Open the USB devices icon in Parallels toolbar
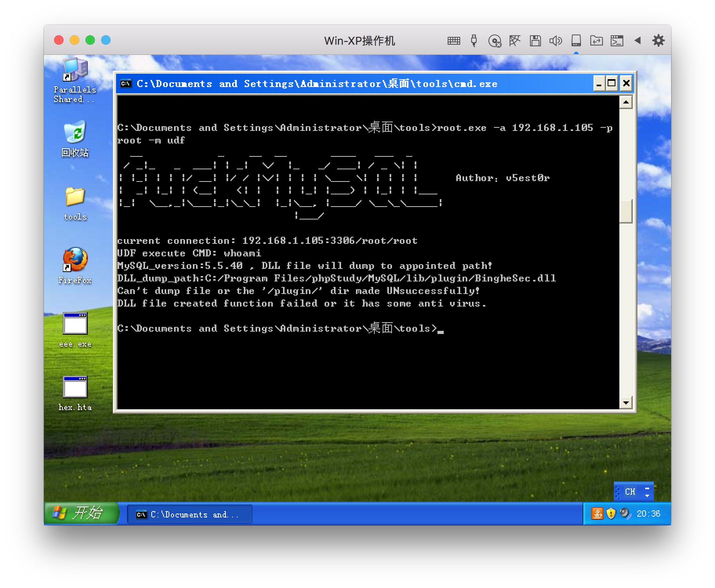Viewport: 715px width, 588px height. click(x=474, y=40)
